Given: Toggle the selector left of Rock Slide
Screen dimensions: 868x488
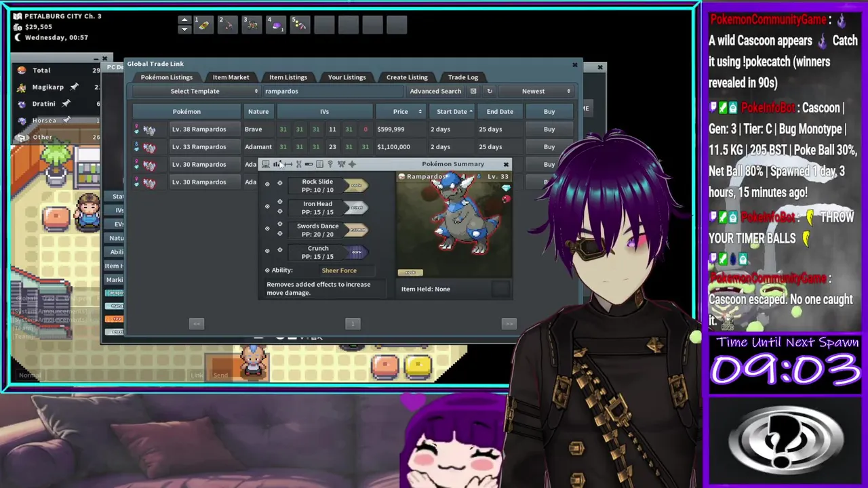Looking at the screenshot, I should tap(267, 184).
